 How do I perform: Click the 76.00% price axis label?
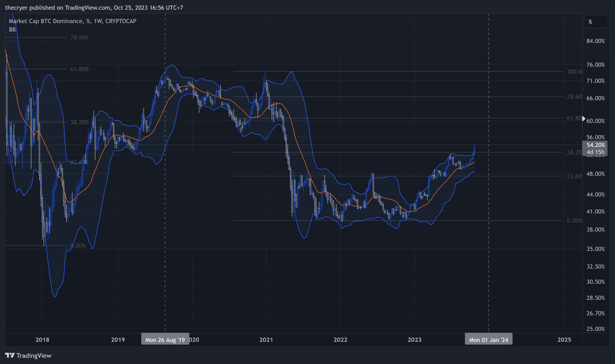click(x=596, y=65)
